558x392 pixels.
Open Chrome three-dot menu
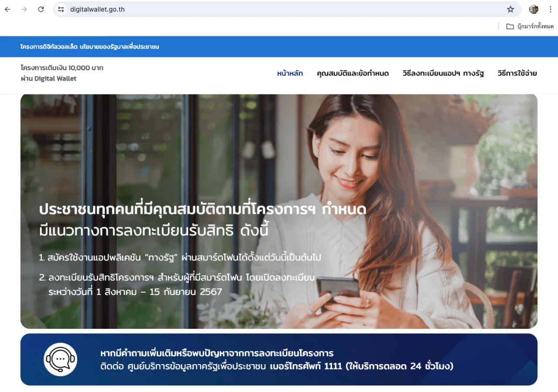coord(550,9)
